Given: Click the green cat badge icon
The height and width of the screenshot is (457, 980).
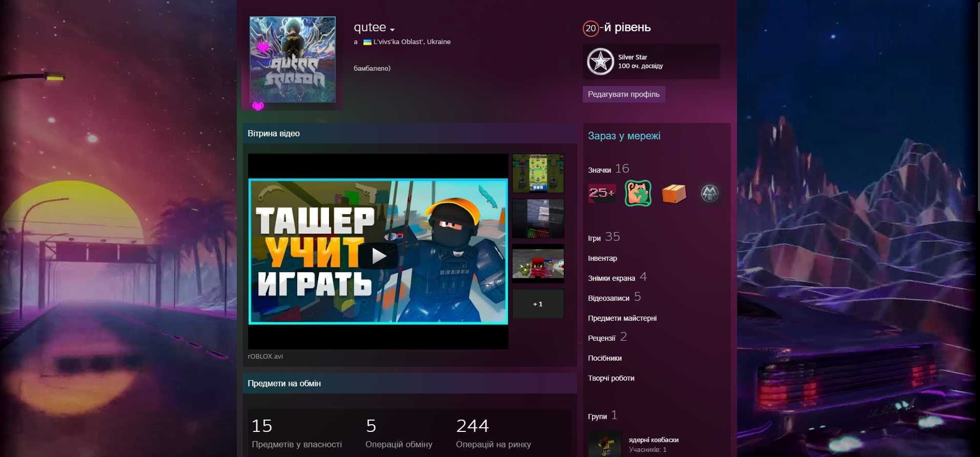Looking at the screenshot, I should [638, 193].
